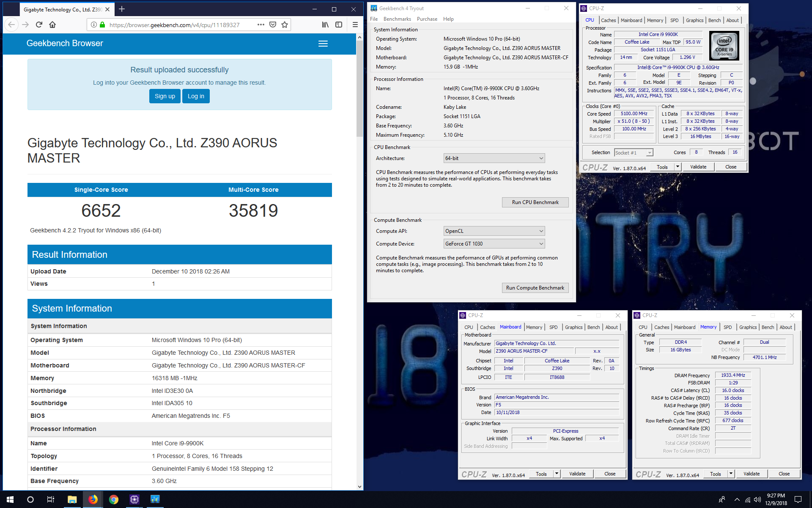Open Purchase menu in Geekbench 4
This screenshot has width=812, height=508.
427,19
